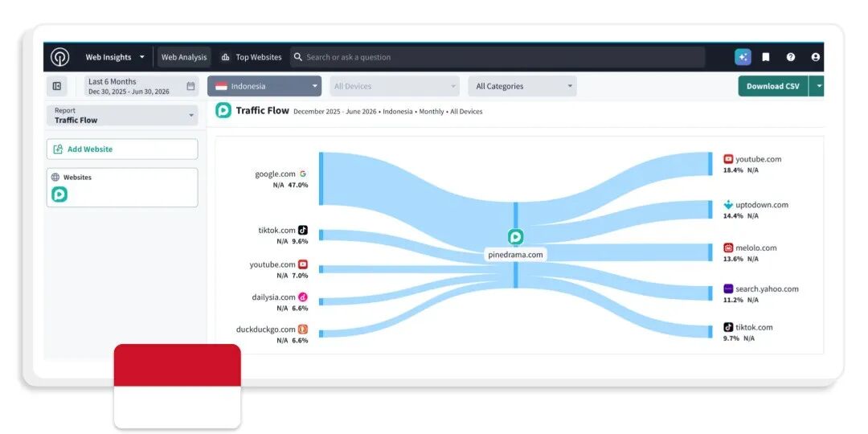Open calendar icon in date range
Screen dimensions: 868x434
[190, 86]
